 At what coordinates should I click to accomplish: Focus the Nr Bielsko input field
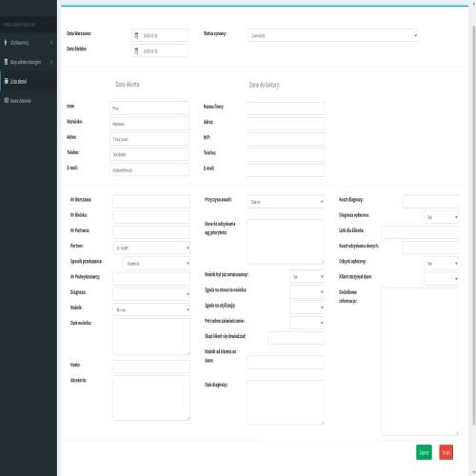point(151,217)
